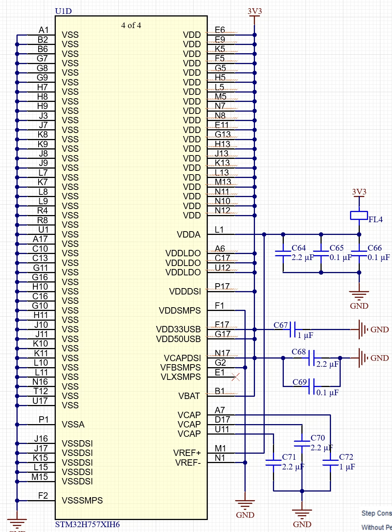
Task: Click the junction dot below C70 capacitors
Action: [302, 491]
